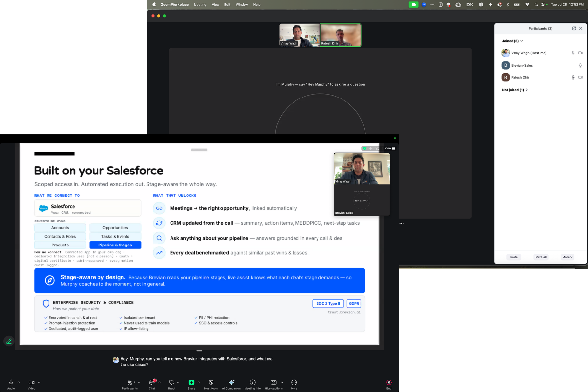
Task: Click Mute all in Participants panel
Action: (541, 257)
